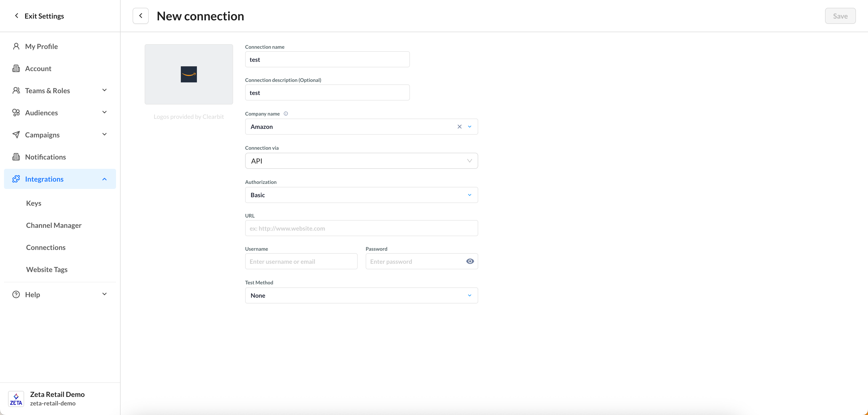Open the Connections submenu item
The width and height of the screenshot is (868, 415).
click(x=46, y=247)
